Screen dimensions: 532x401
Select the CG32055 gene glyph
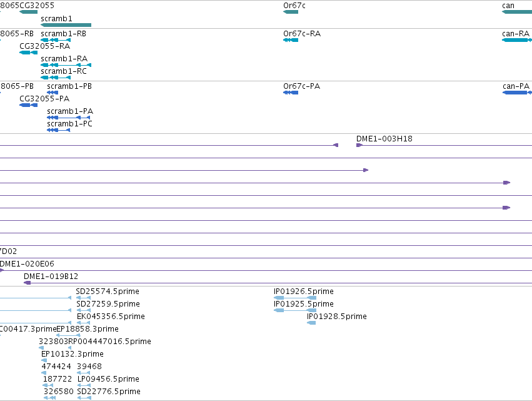pyautogui.click(x=29, y=12)
